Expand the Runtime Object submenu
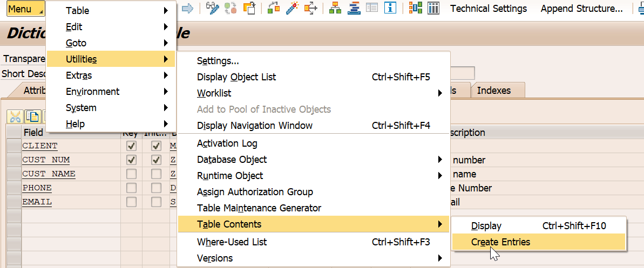This screenshot has height=268, width=644. click(x=314, y=176)
